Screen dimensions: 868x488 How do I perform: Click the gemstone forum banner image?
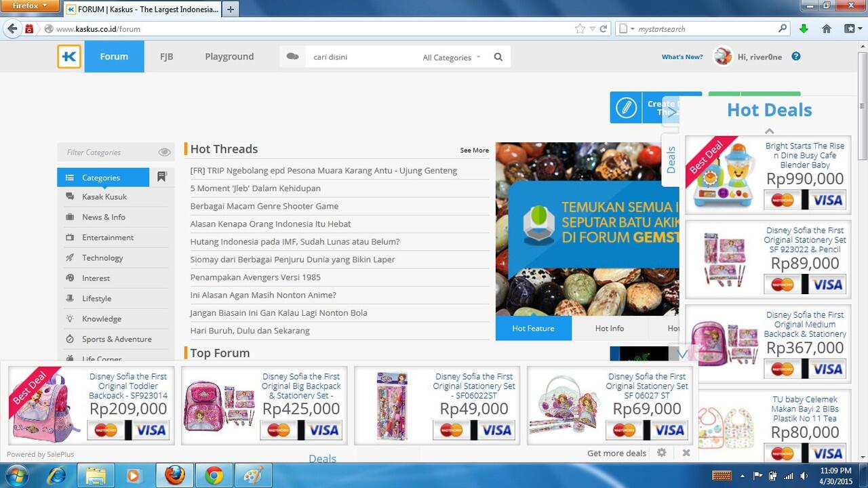coord(587,229)
